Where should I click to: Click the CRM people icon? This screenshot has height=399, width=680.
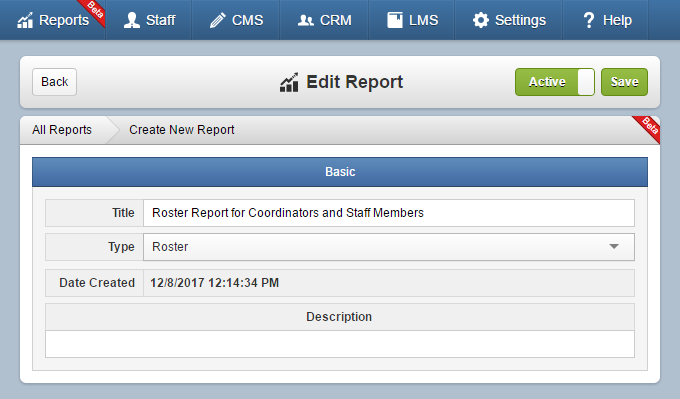pos(306,20)
